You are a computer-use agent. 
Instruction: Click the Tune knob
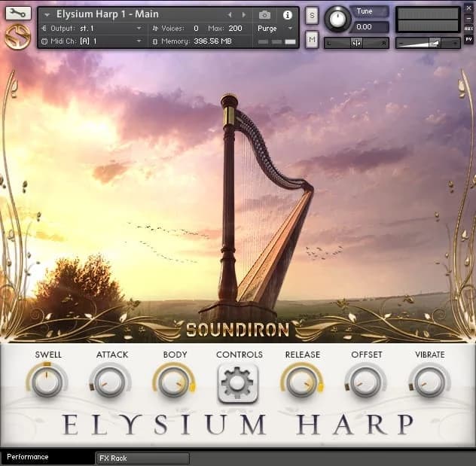337,19
